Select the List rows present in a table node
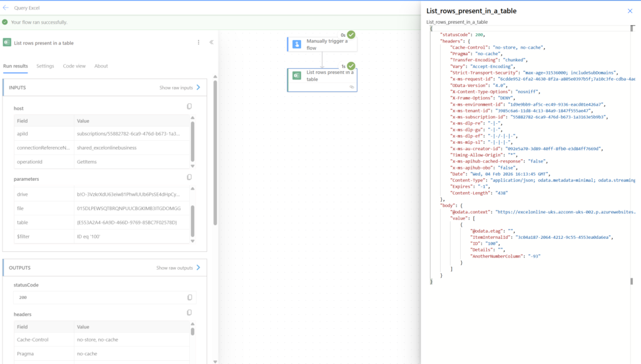 pos(322,80)
